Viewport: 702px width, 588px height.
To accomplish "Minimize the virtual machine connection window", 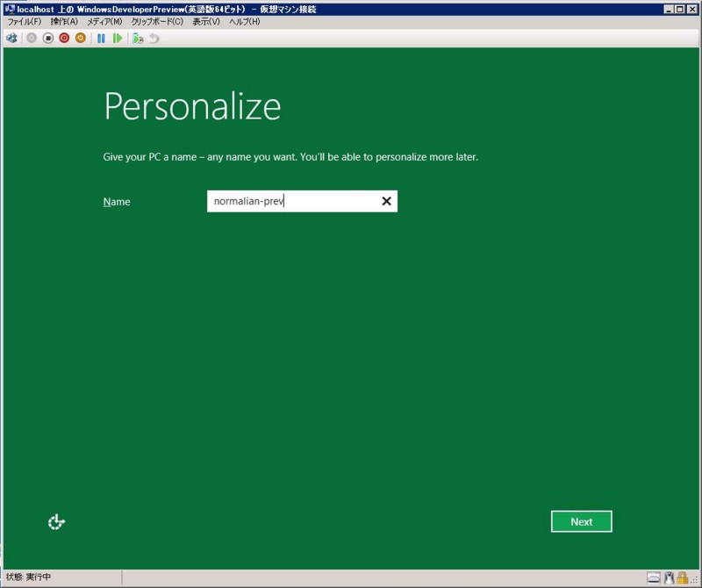I will pyautogui.click(x=669, y=9).
